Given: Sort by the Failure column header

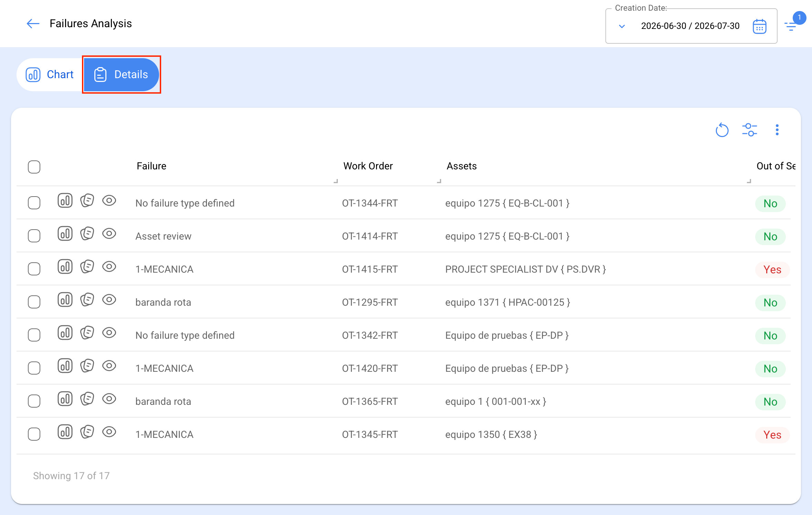Looking at the screenshot, I should click(152, 166).
